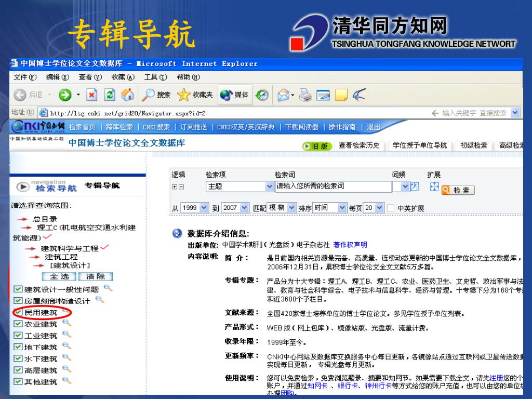Open the Media (媒体) toolbar button
This screenshot has height=399, width=532.
click(234, 95)
